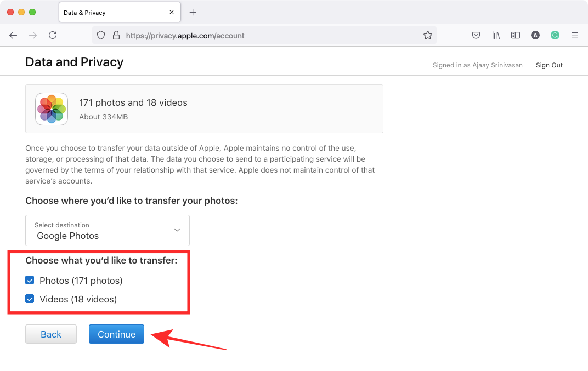Uncheck the Photos (171 photos) checkbox

pos(30,281)
